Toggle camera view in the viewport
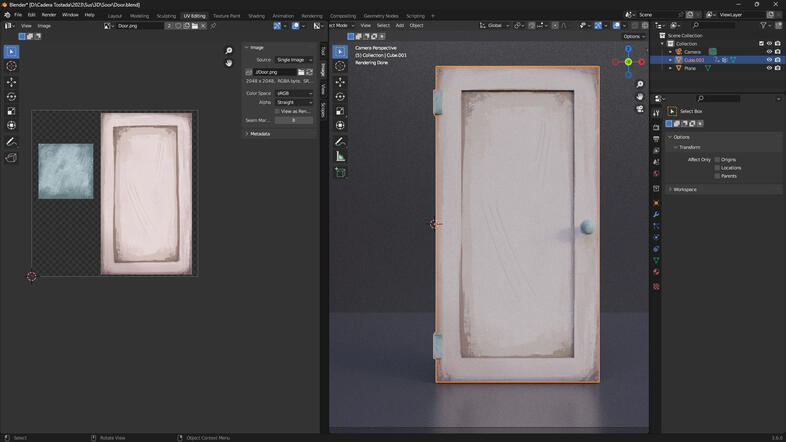Image resolution: width=786 pixels, height=442 pixels. pos(640,109)
